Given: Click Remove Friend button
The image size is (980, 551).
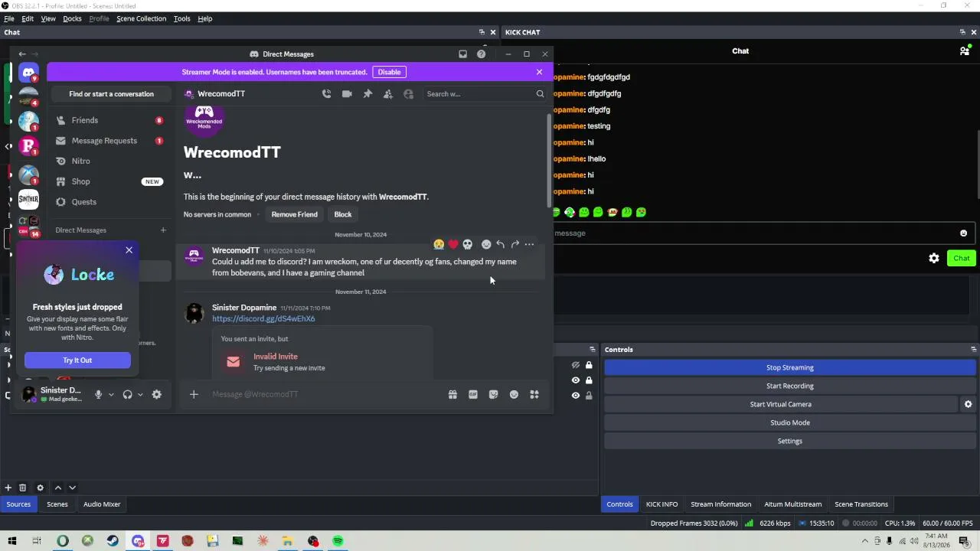Looking at the screenshot, I should (294, 214).
